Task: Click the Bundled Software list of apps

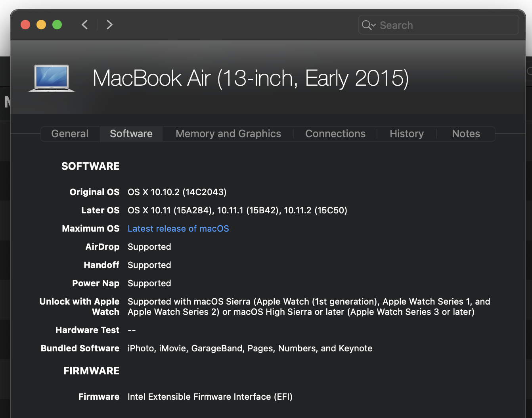Action: [250, 348]
